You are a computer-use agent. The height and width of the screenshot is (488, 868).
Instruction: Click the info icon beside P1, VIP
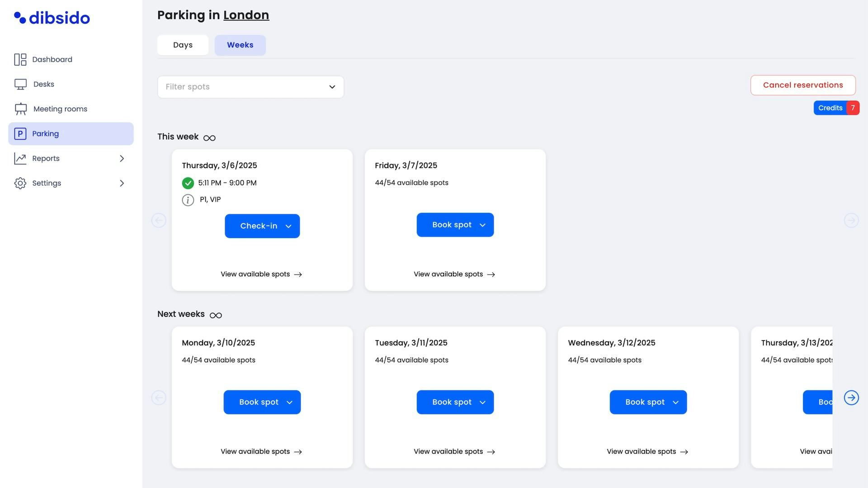(x=188, y=200)
